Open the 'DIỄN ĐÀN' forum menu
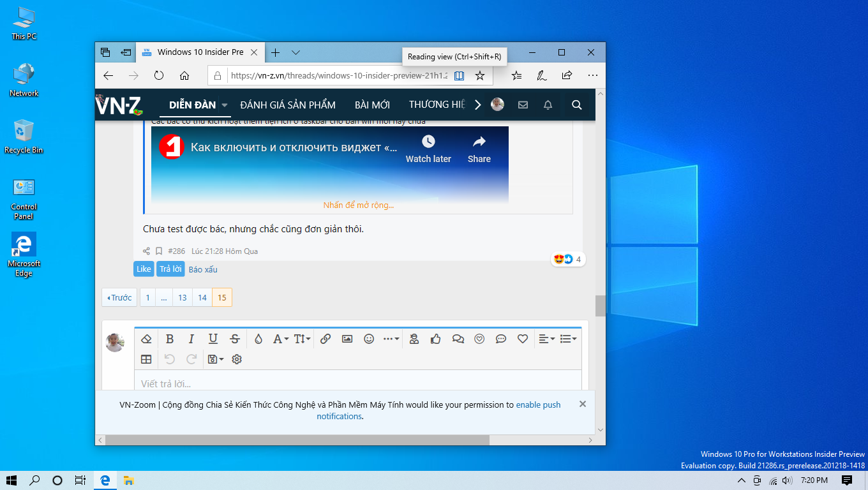The height and width of the screenshot is (490, 868). pos(193,105)
